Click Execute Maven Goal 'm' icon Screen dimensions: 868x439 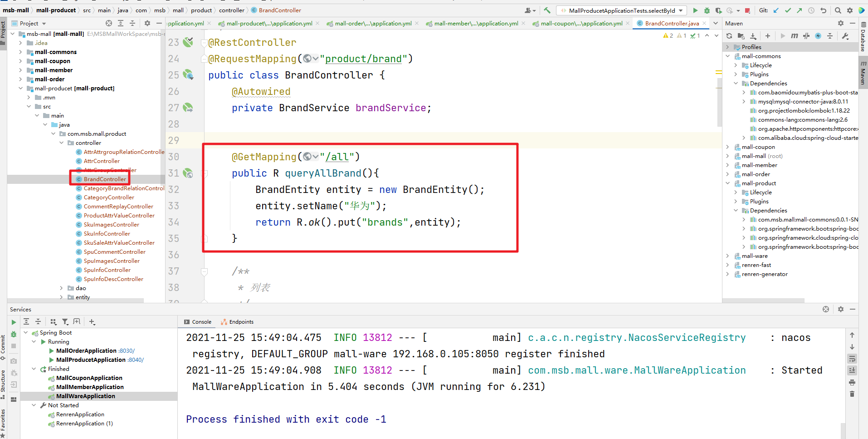(x=795, y=36)
